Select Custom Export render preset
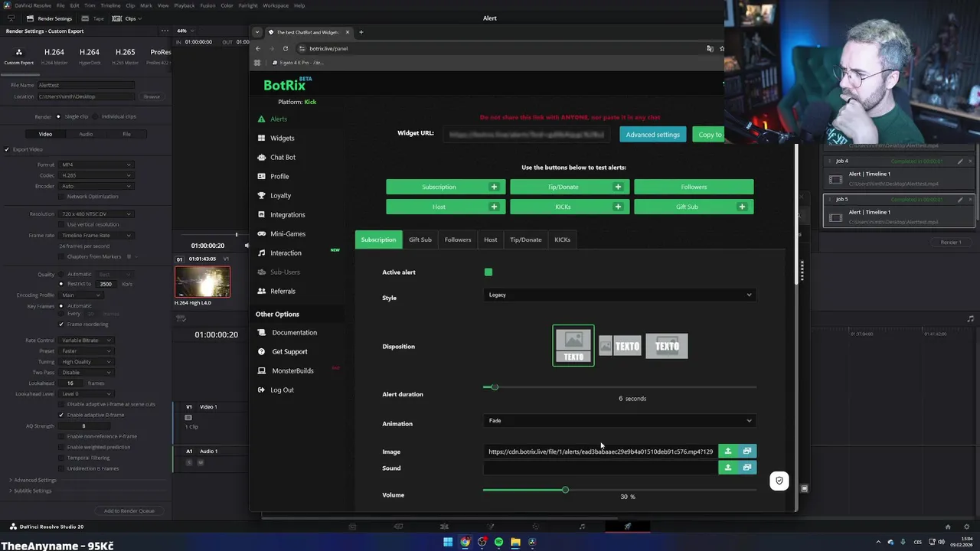The height and width of the screenshot is (551, 980). coord(18,57)
